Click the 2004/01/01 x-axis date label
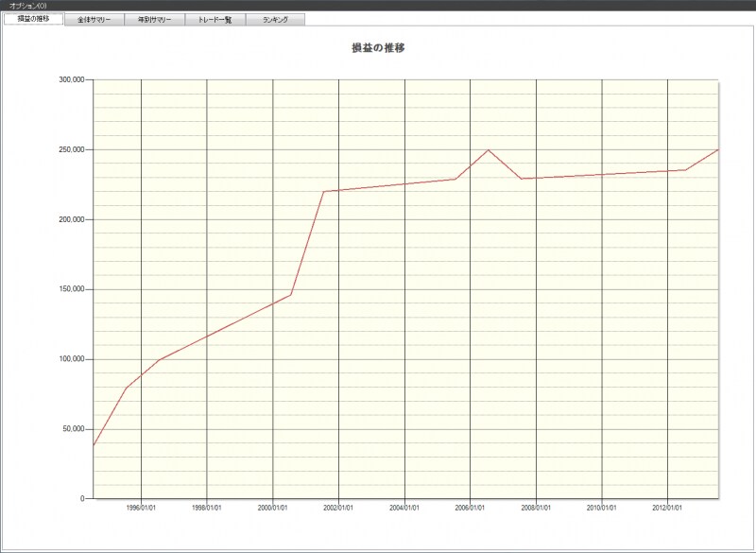 (404, 508)
